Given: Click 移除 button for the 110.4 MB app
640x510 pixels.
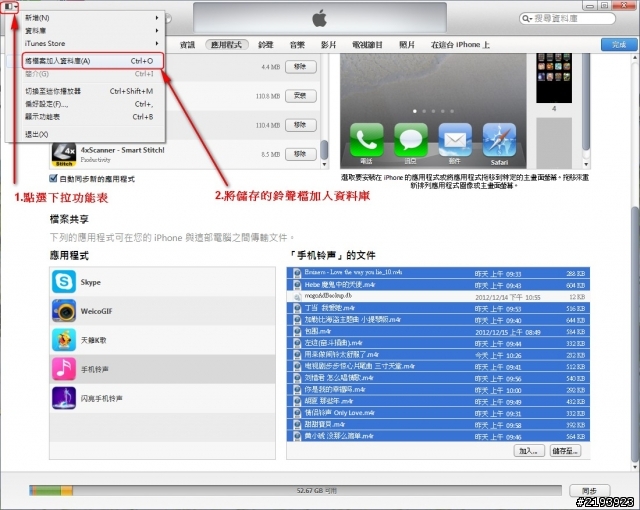Looking at the screenshot, I should [x=300, y=125].
